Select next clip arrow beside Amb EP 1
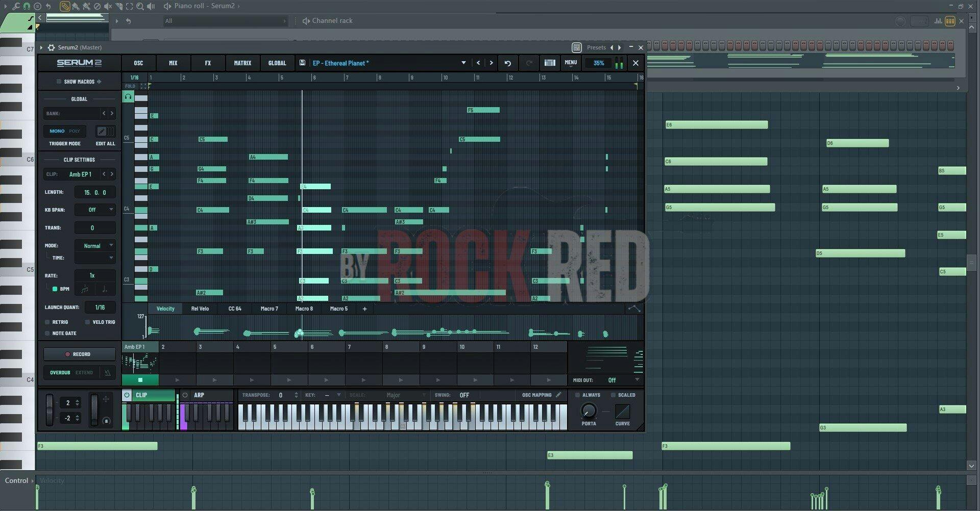The image size is (980, 511). coord(112,174)
